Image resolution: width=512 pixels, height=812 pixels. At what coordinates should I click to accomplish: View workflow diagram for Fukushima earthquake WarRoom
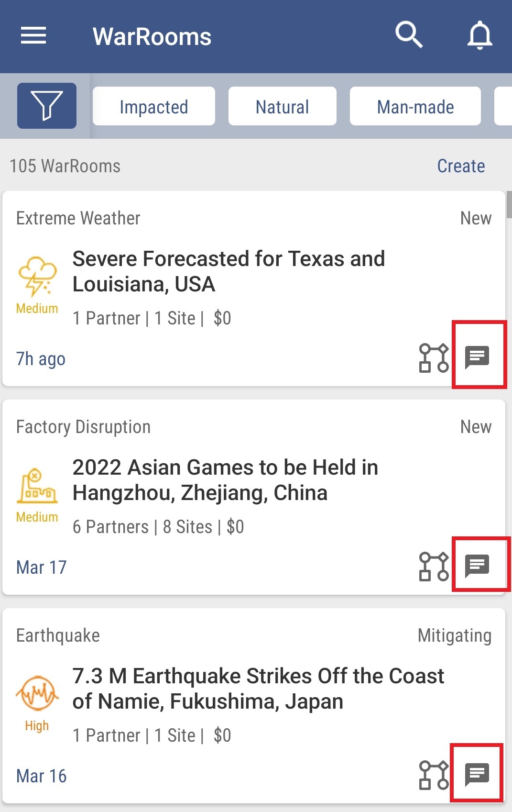(434, 775)
